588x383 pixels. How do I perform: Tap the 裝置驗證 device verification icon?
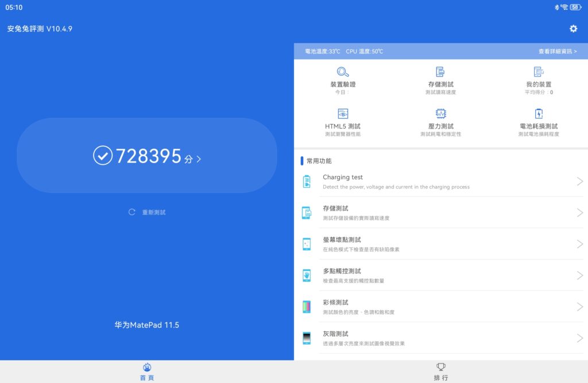pyautogui.click(x=343, y=72)
